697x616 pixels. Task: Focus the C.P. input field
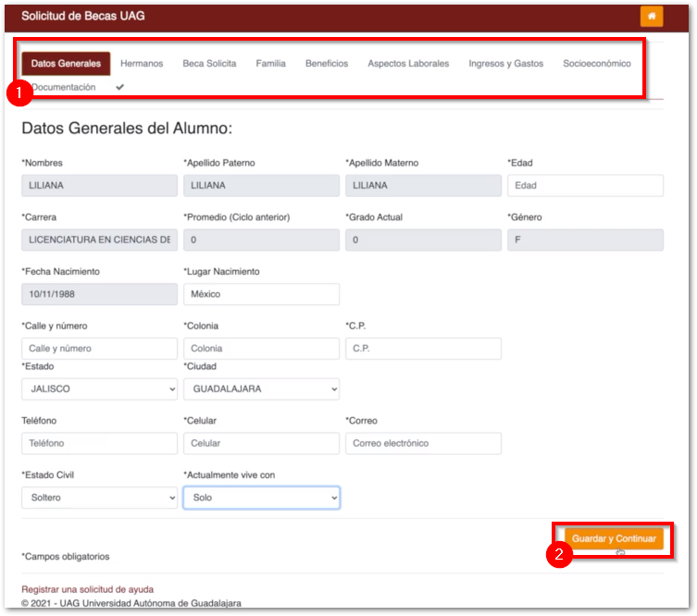[x=424, y=349]
